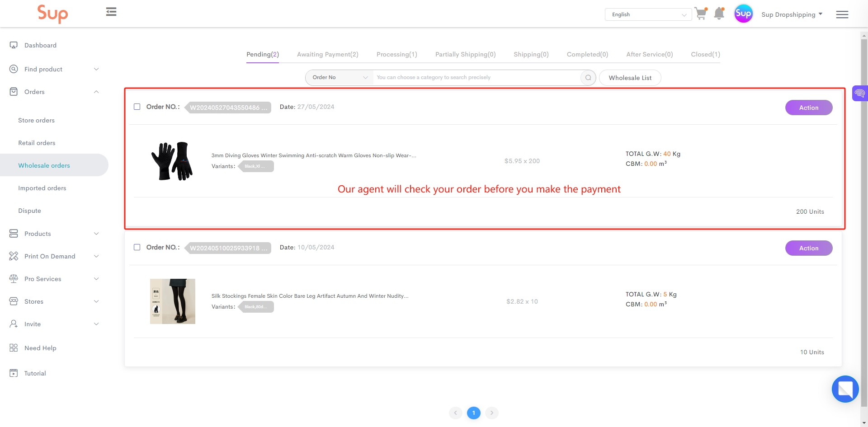Click the diving gloves product thumbnail
The height and width of the screenshot is (427, 868).
[x=173, y=161]
